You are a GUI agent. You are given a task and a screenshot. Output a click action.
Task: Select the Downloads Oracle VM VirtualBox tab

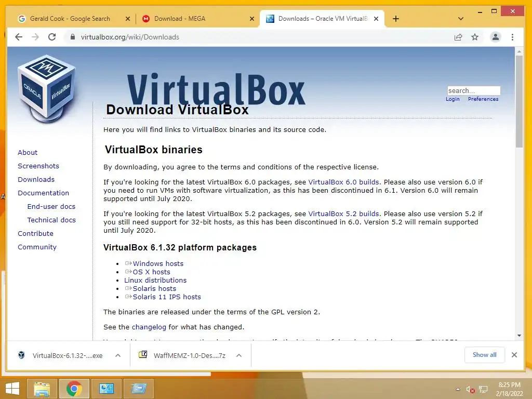(322, 19)
